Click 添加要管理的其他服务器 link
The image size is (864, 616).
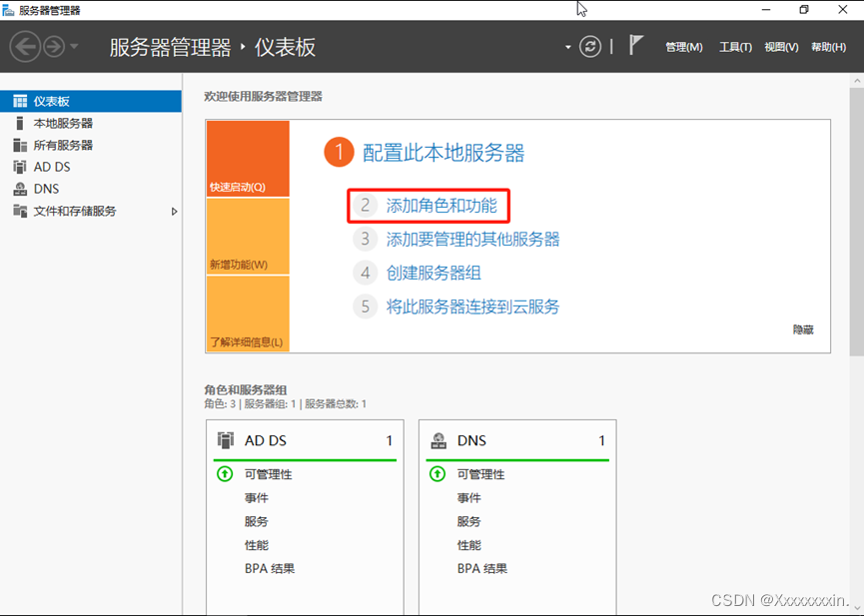click(472, 240)
